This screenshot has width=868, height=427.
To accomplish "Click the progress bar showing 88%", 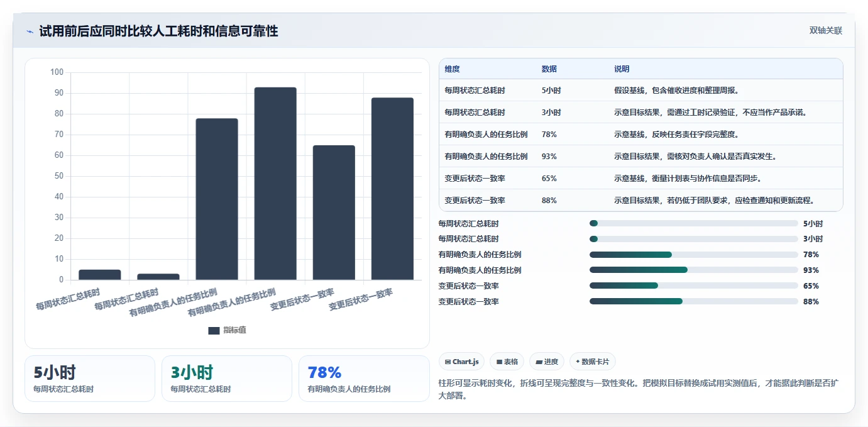I will pos(693,302).
